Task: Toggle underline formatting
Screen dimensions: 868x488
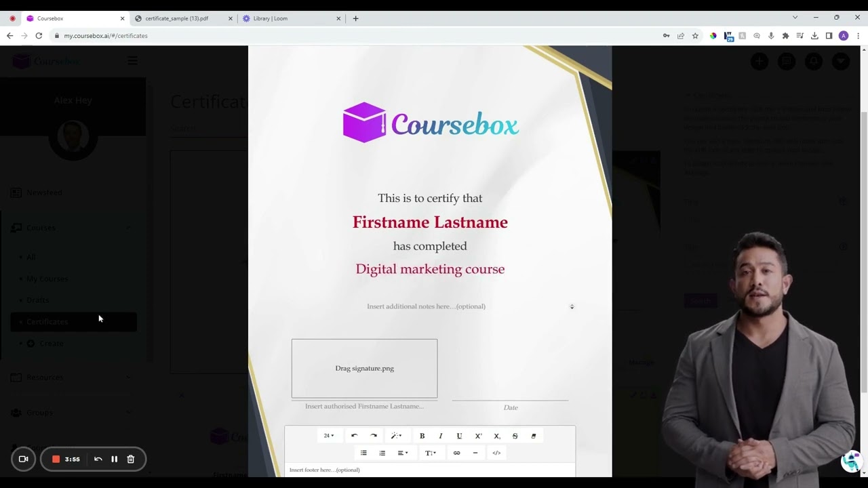Action: 459,436
